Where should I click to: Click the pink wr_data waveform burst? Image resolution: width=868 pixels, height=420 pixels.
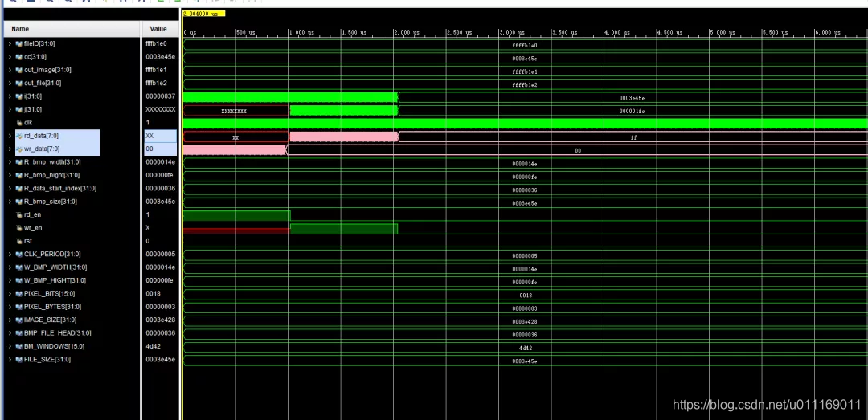[x=234, y=149]
